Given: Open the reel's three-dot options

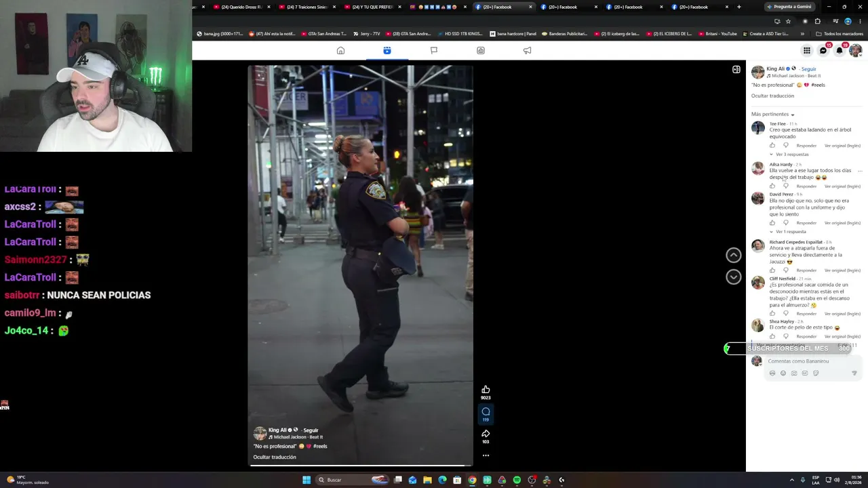Looking at the screenshot, I should [x=486, y=455].
